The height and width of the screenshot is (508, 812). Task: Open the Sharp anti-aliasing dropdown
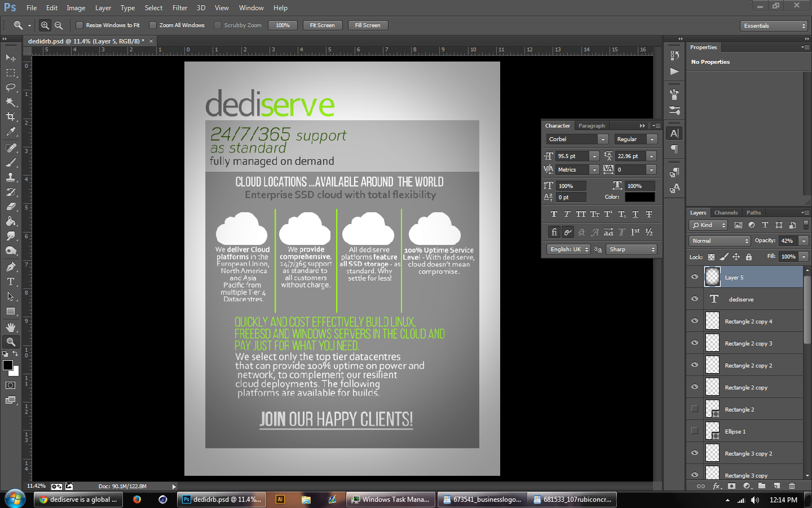click(632, 249)
